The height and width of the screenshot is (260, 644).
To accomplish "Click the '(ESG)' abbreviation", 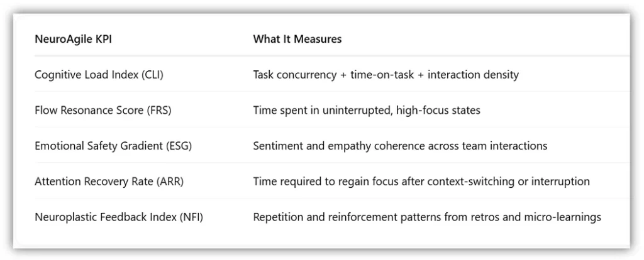I will pos(179,146).
